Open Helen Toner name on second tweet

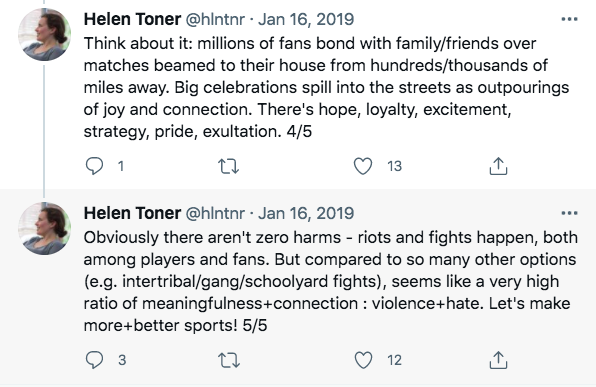click(x=132, y=213)
